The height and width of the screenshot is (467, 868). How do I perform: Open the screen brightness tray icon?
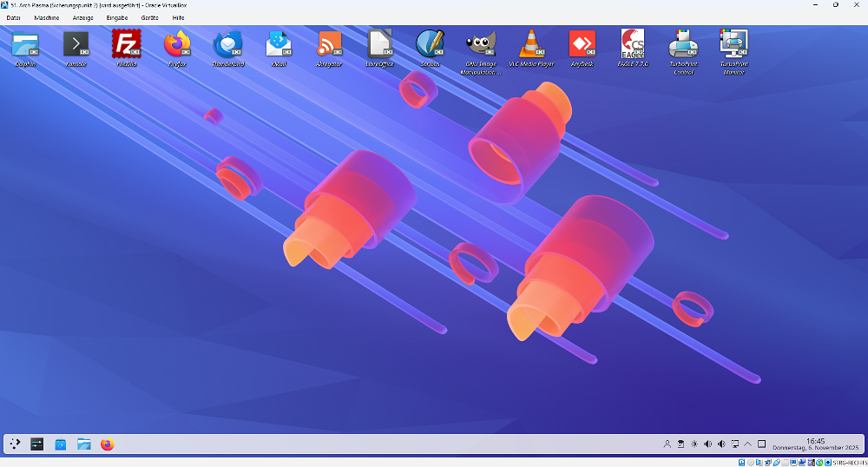coord(694,444)
